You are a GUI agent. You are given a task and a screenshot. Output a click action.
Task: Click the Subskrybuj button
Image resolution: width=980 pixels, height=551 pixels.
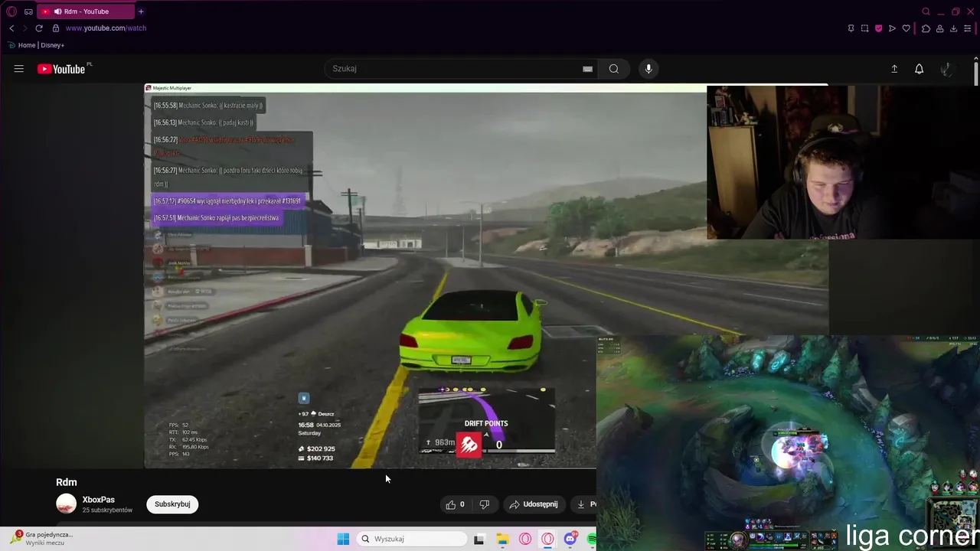tap(172, 504)
